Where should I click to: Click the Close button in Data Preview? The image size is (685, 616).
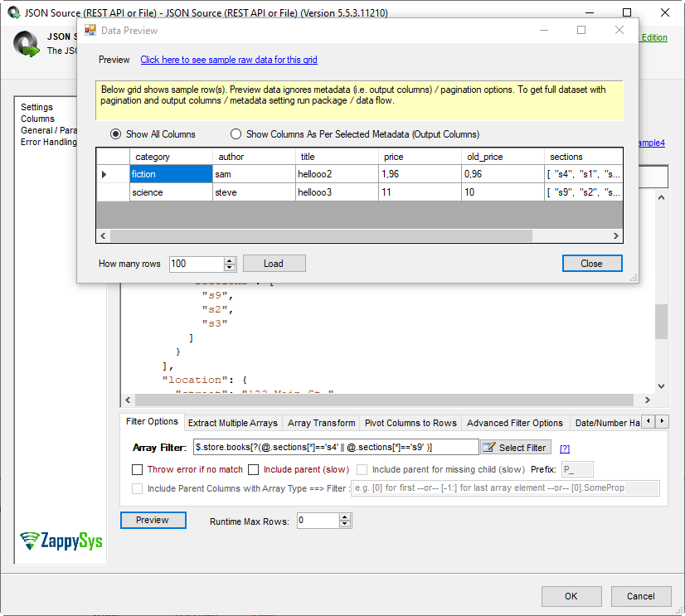click(x=592, y=264)
